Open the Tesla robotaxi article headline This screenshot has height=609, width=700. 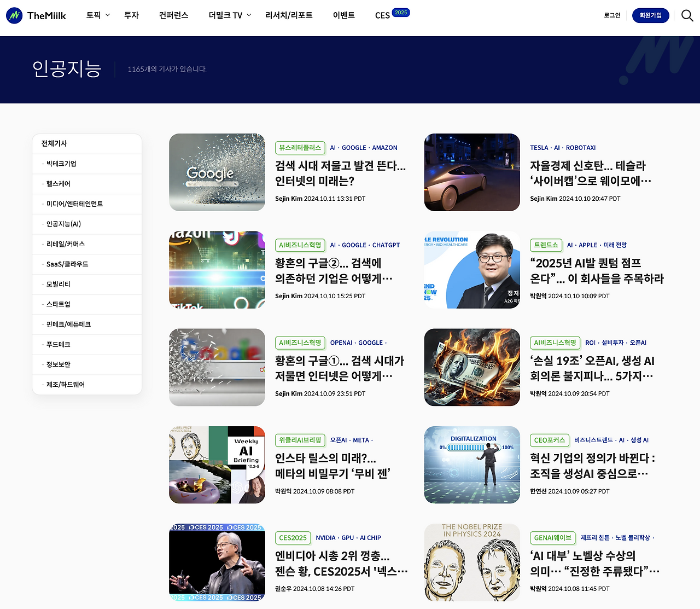click(591, 172)
